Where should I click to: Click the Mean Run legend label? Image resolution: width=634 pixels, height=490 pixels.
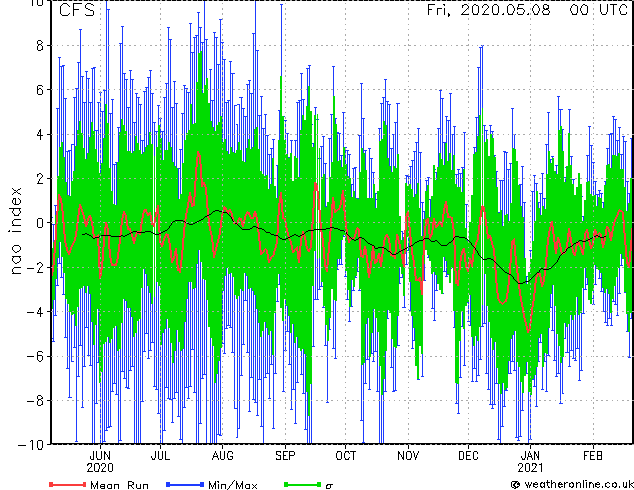coord(119,485)
